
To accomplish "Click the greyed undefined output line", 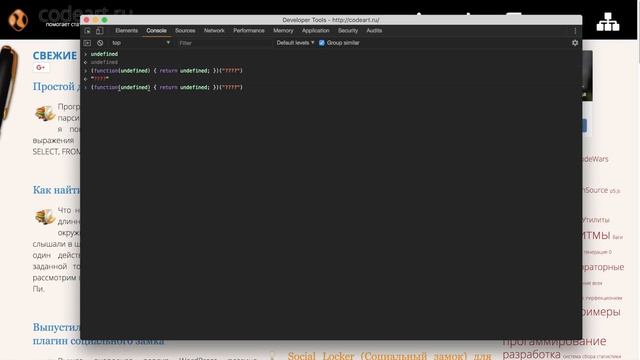I will click(x=104, y=62).
